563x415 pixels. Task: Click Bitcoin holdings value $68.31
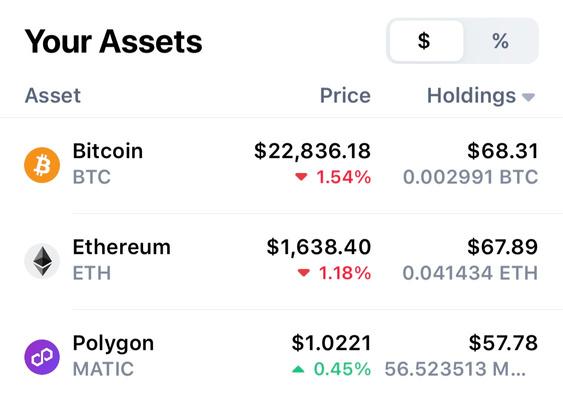[x=503, y=151]
